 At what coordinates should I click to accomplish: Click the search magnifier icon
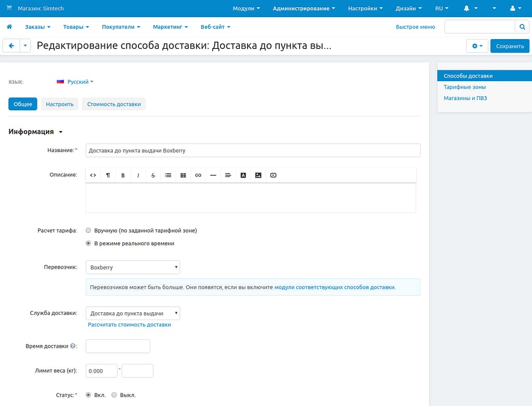[522, 27]
